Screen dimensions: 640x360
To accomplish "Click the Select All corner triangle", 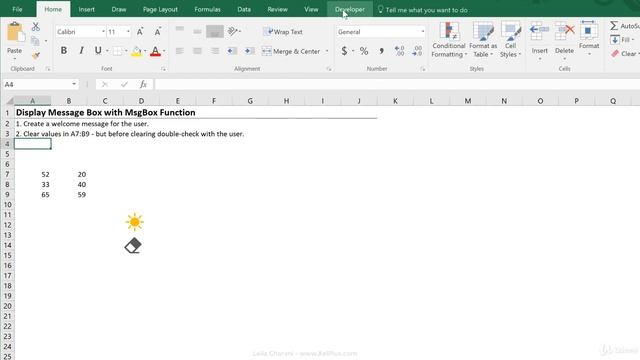I will tap(9, 100).
